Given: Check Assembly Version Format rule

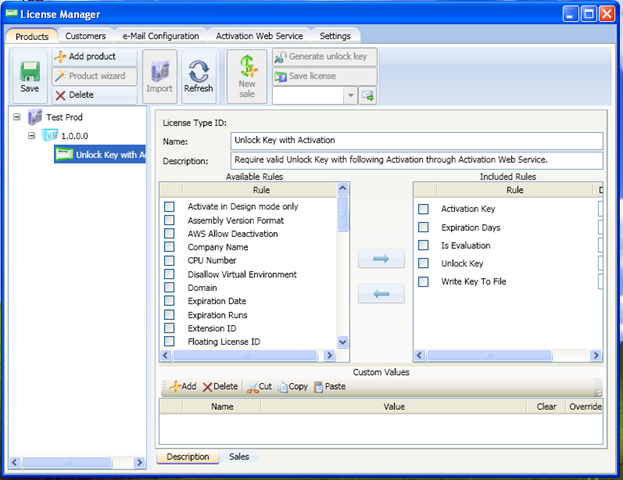Looking at the screenshot, I should (169, 220).
